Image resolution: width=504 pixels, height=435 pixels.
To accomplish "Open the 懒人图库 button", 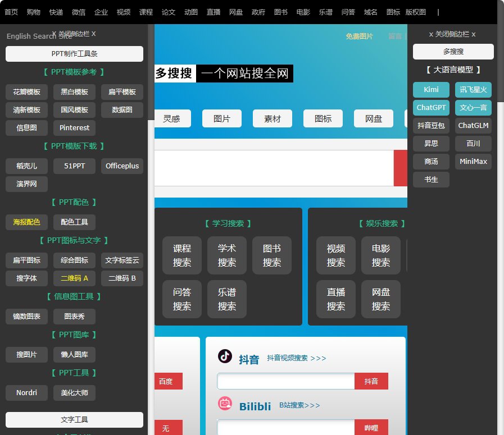I will 74,355.
